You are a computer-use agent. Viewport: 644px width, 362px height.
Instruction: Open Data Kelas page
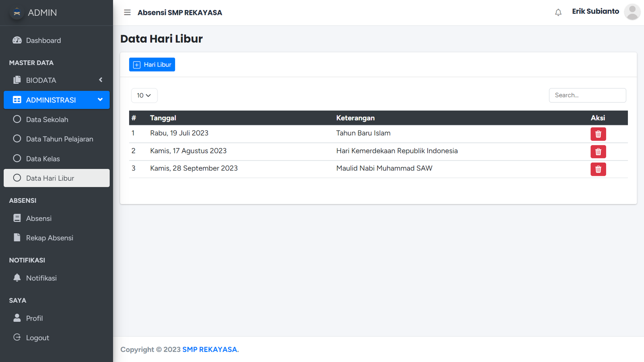click(43, 159)
